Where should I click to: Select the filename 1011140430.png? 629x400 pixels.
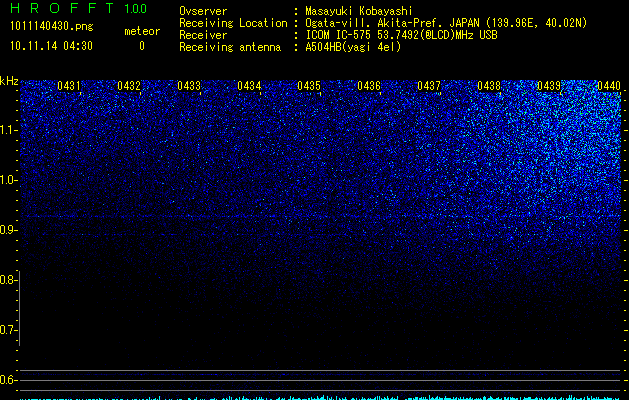(x=52, y=27)
